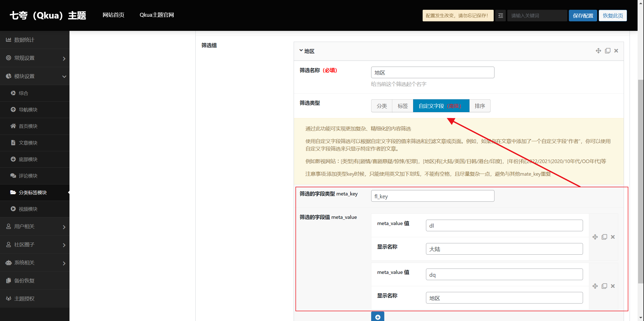Click the 首页模块 home icon
The width and height of the screenshot is (644, 321).
click(x=13, y=126)
